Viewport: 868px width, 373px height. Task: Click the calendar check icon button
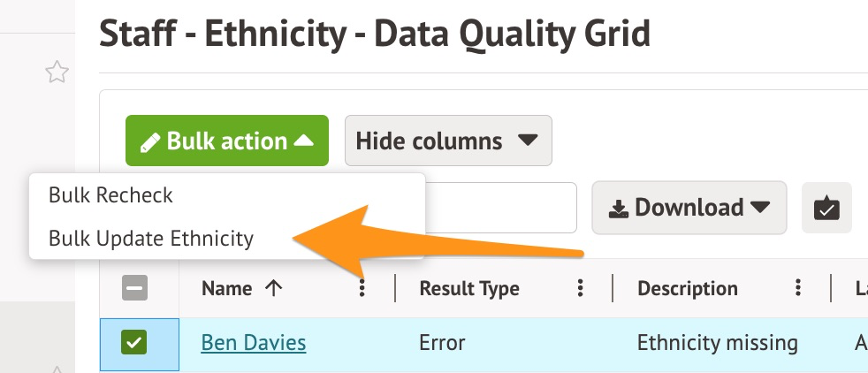[x=826, y=209]
